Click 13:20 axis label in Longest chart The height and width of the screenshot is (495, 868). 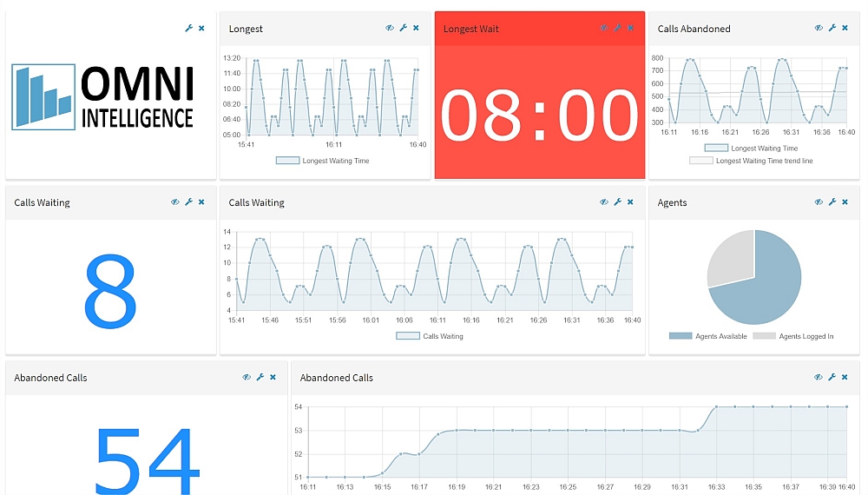(232, 57)
